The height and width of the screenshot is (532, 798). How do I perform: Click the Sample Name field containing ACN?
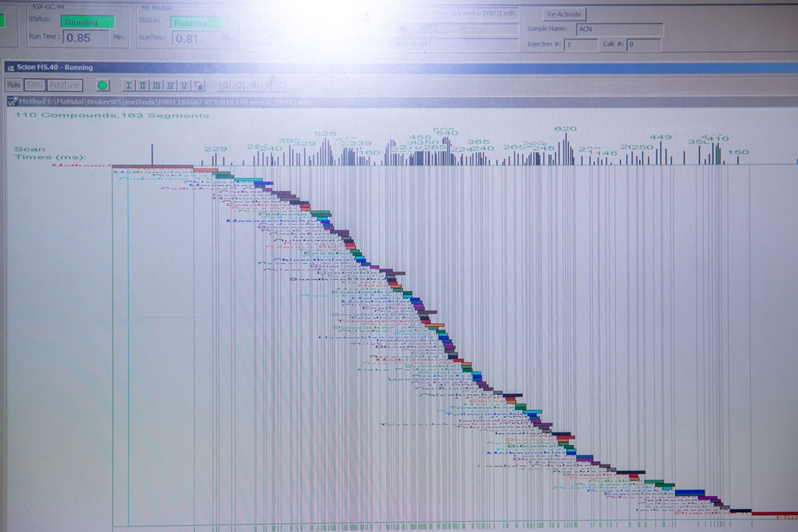pyautogui.click(x=618, y=30)
